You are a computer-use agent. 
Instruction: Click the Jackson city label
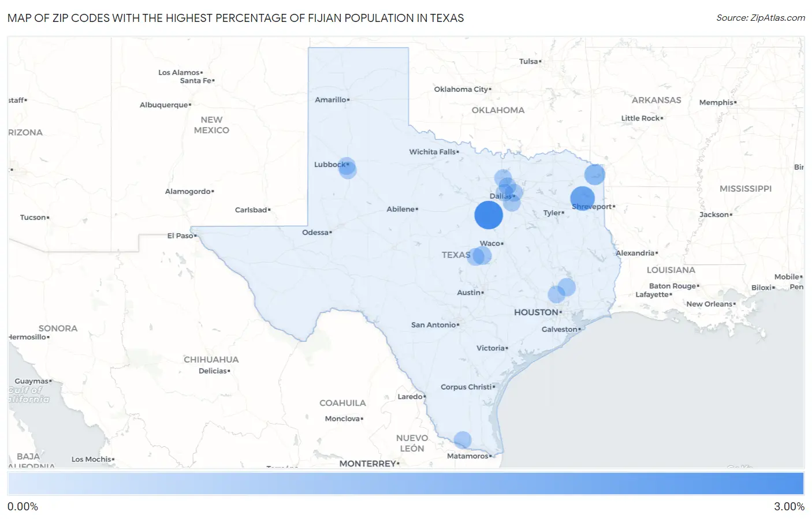(x=714, y=215)
